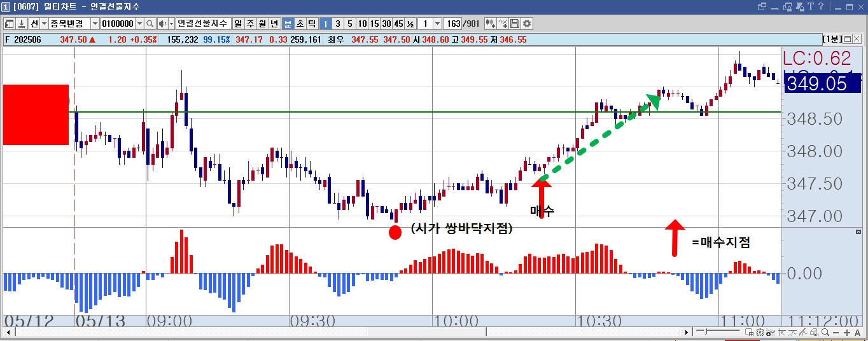The image size is (868, 341).
Task: Save chart with the floppy disk icon
Action: coord(514,24)
